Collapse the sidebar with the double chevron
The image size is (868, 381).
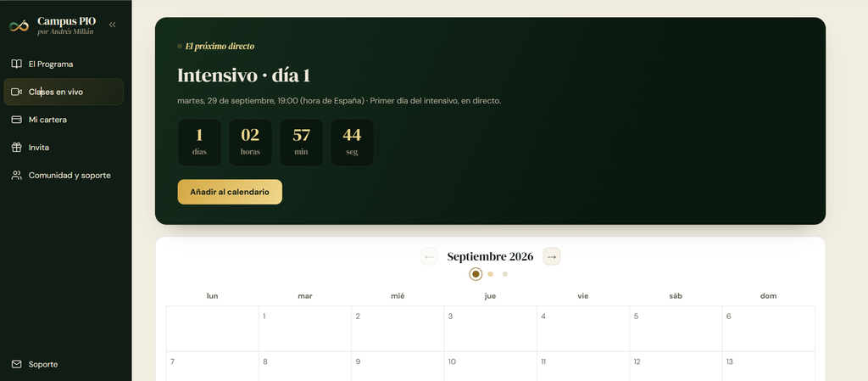tap(113, 25)
